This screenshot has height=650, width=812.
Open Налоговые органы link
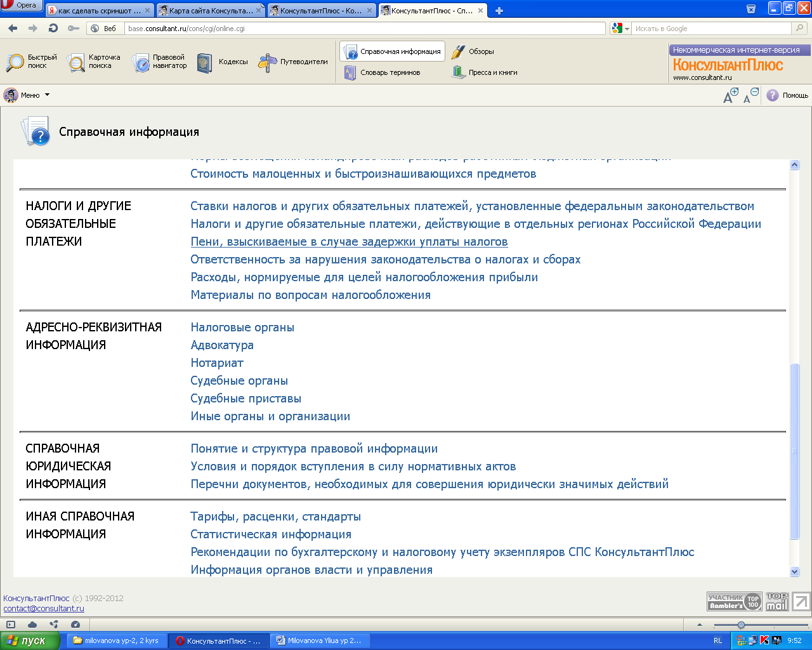[x=242, y=328]
